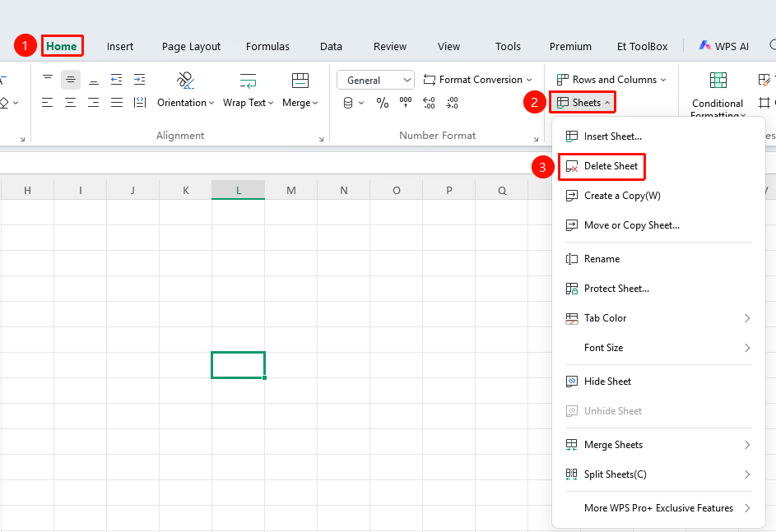The image size is (776, 532).
Task: Select column M header
Action: pyautogui.click(x=291, y=191)
